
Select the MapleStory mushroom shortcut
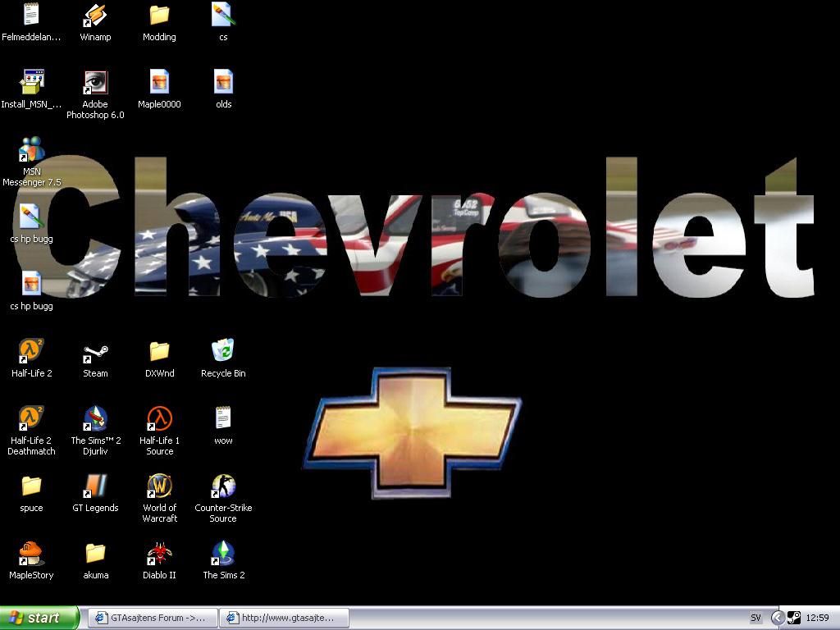32,553
